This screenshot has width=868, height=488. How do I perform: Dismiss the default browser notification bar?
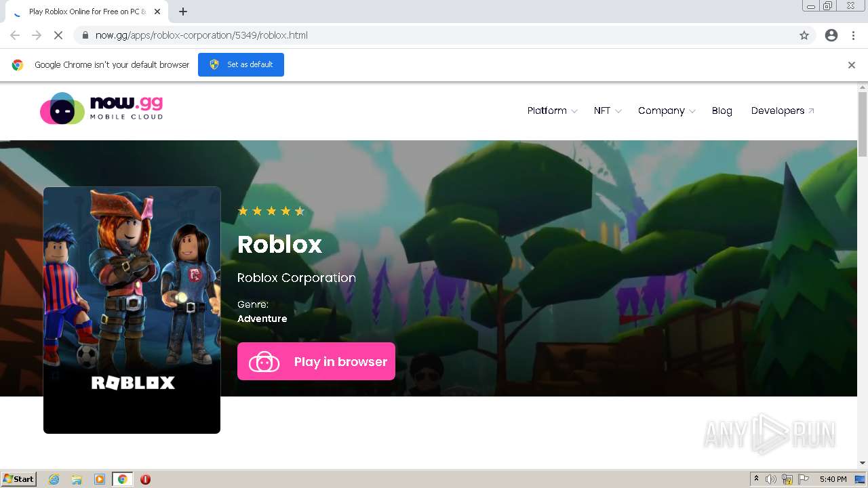tap(852, 65)
